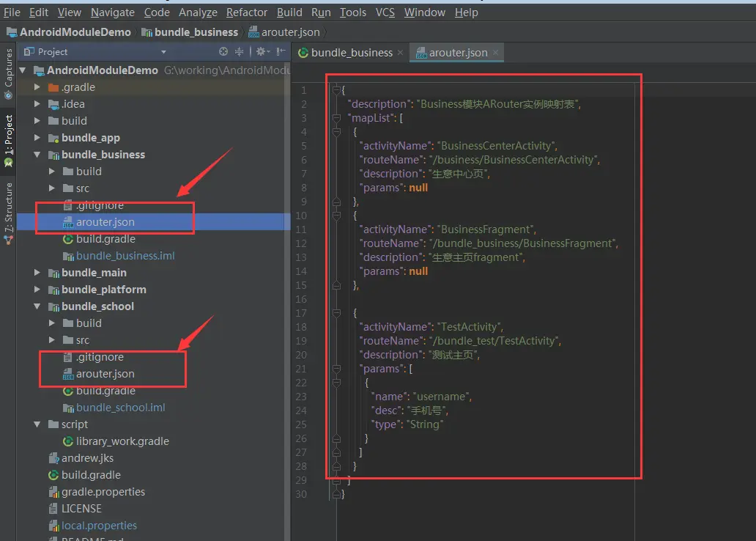Screen dimensions: 756x541
Task: Collapse the bundle_school module
Action: (x=37, y=306)
